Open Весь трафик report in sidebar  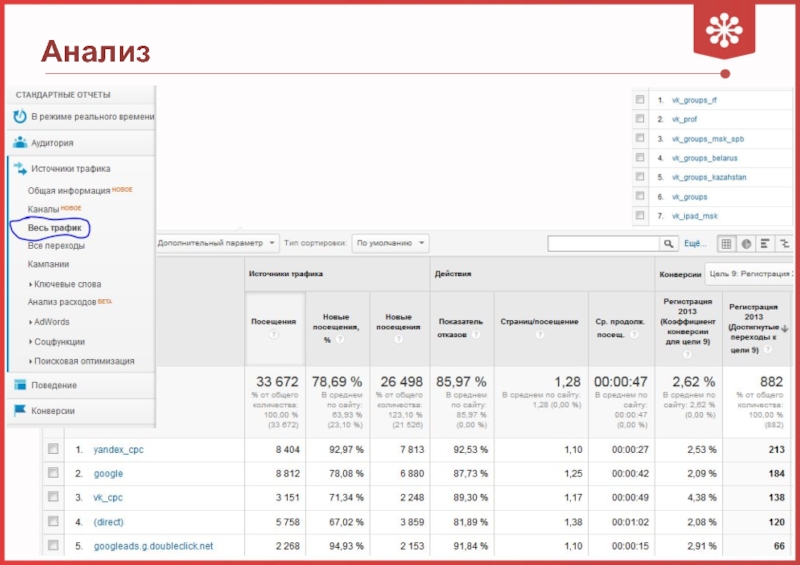pos(55,228)
